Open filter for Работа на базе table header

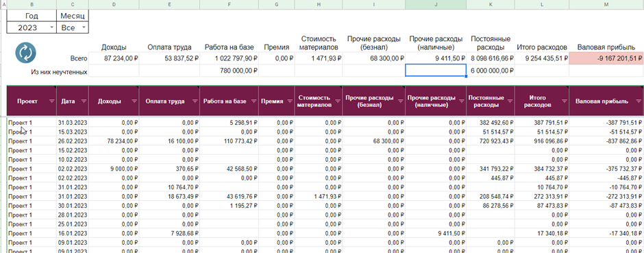pos(253,101)
